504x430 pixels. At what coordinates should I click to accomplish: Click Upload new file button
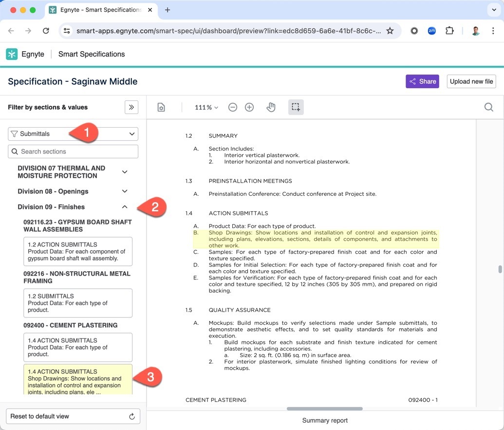pos(471,81)
